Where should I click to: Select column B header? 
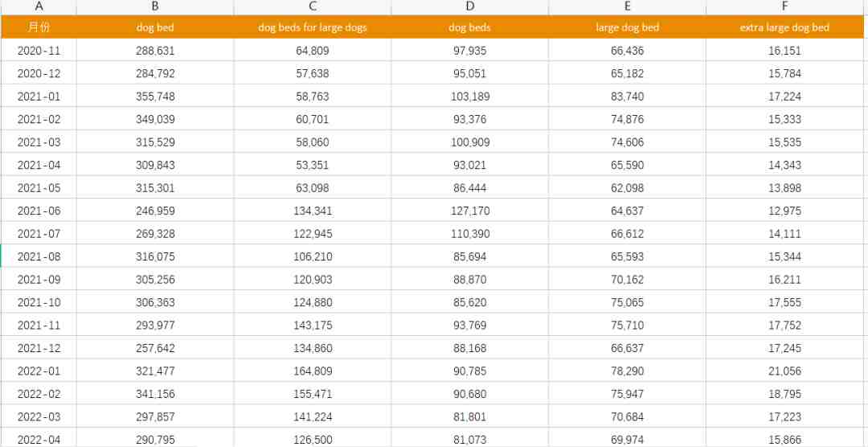pyautogui.click(x=156, y=6)
